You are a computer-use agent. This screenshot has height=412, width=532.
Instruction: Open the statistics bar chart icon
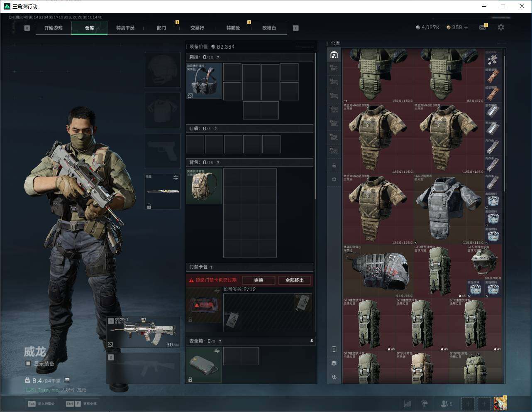408,404
